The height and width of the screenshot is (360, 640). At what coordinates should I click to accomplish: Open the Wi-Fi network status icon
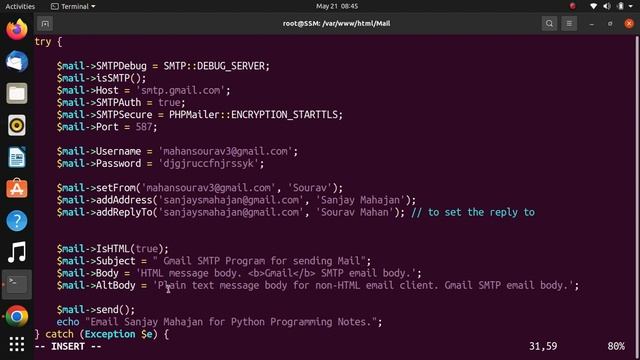pyautogui.click(x=593, y=6)
